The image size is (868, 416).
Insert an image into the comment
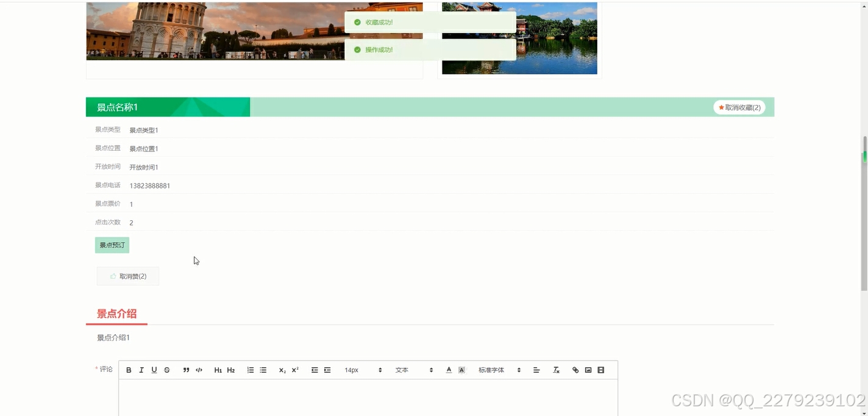pos(588,370)
